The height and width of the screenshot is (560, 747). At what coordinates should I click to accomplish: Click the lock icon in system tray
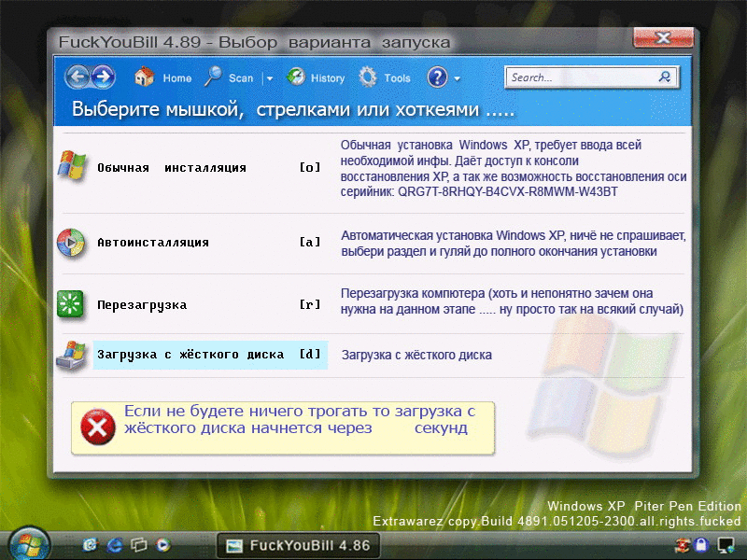pyautogui.click(x=702, y=545)
